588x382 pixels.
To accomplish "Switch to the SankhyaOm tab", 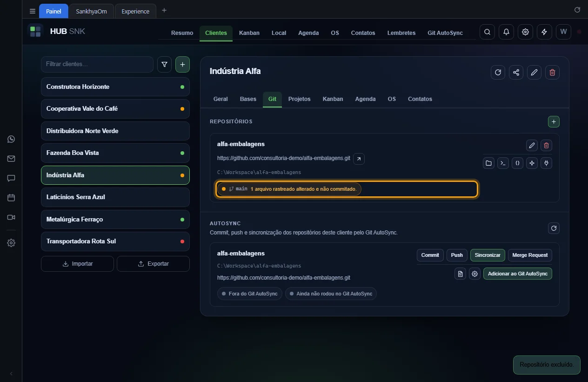I will click(91, 11).
